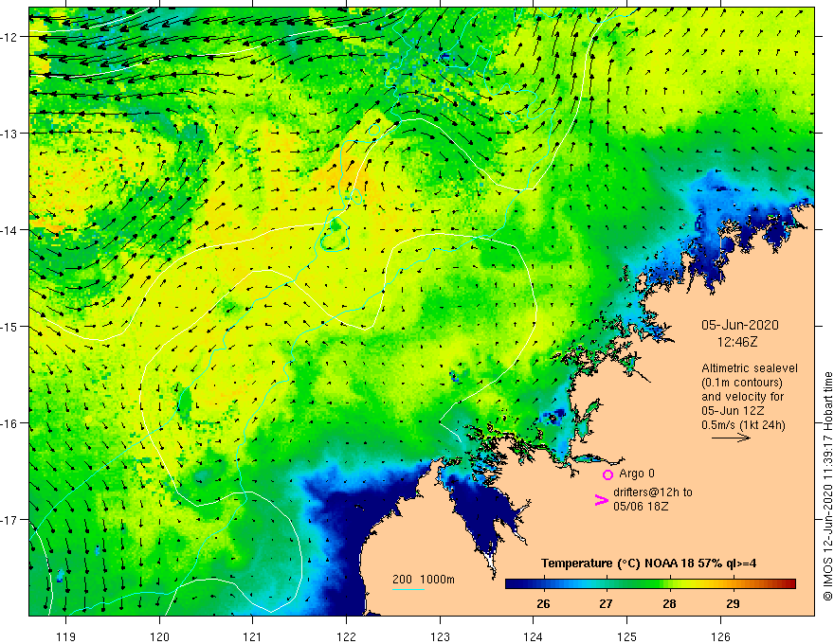Click the longitude axis label '119'
834x644 pixels.
[65, 636]
